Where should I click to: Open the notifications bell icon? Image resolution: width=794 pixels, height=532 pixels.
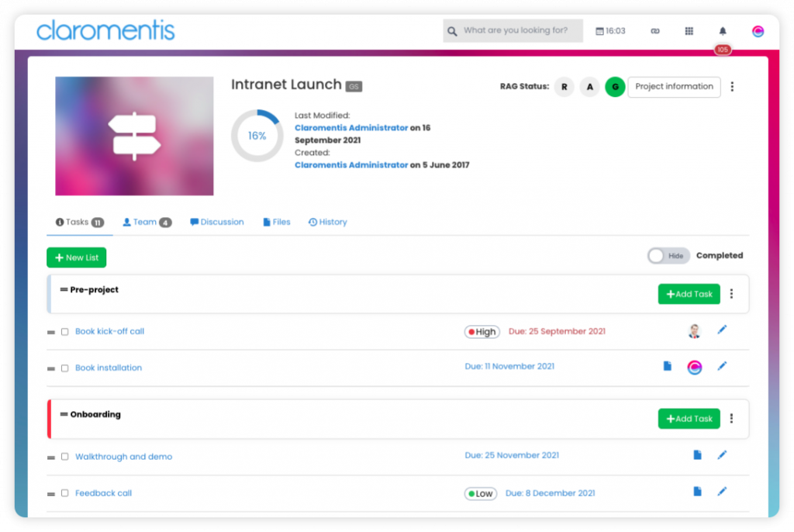point(723,31)
